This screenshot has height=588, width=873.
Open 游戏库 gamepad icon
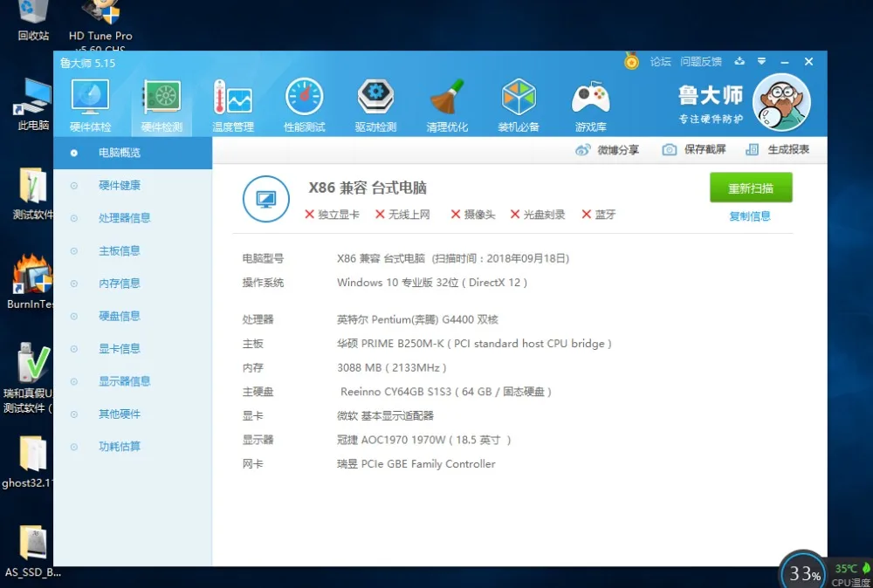[x=591, y=105]
